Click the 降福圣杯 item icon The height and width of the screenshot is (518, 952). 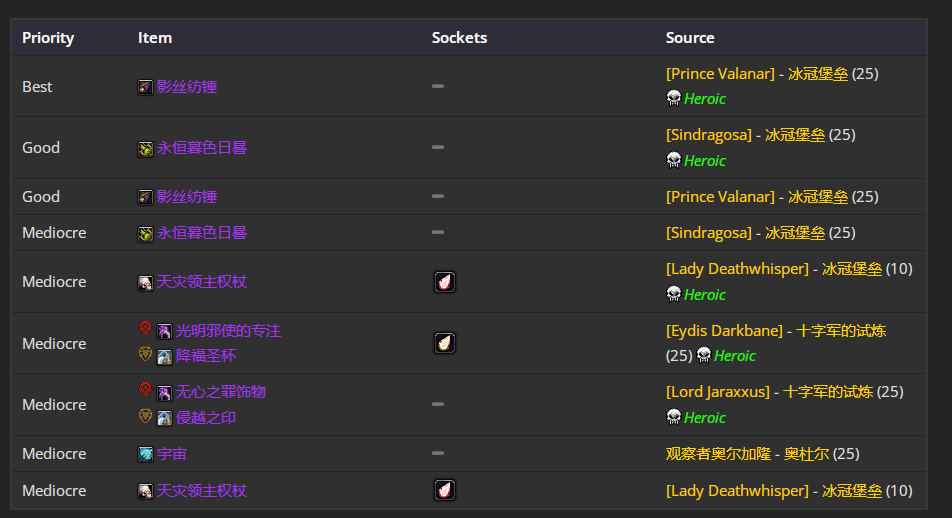164,356
